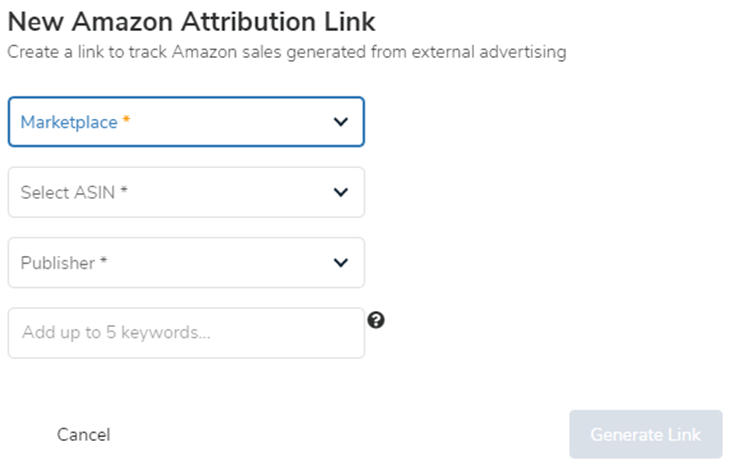Click the word Amazon in the heading
This screenshot has width=729, height=465.
[123, 20]
